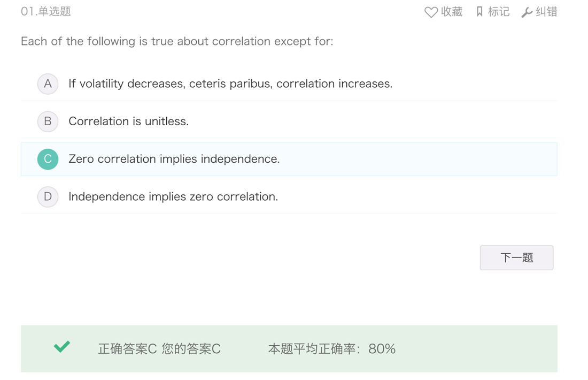
Task: Click the question stem about correlation
Action: [x=177, y=41]
